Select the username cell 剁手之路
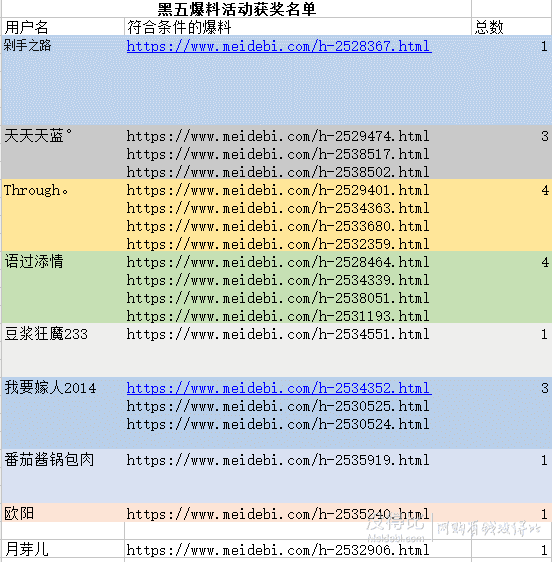This screenshot has width=552, height=562. click(x=63, y=80)
